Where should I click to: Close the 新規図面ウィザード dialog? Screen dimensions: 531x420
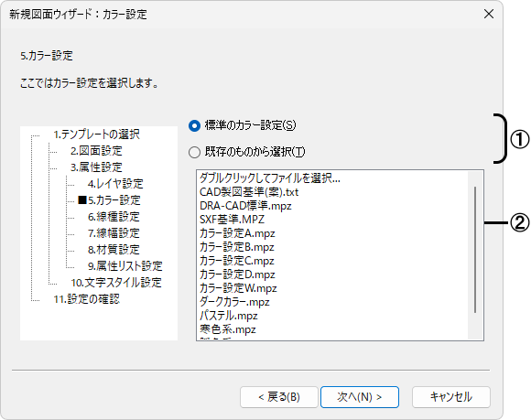coord(489,14)
